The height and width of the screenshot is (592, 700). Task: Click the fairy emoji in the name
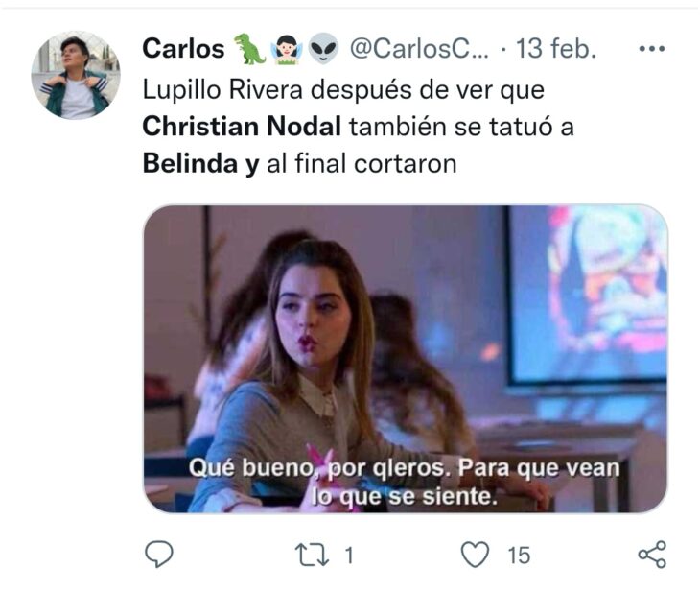pos(287,48)
